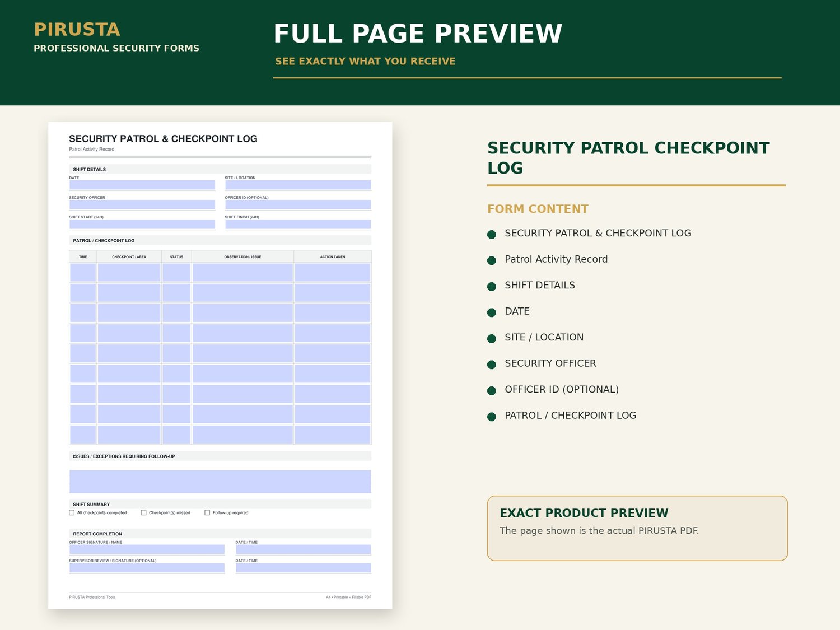Click 'SHIFT DETAILS' in the form content list
840x630 pixels.
point(540,285)
